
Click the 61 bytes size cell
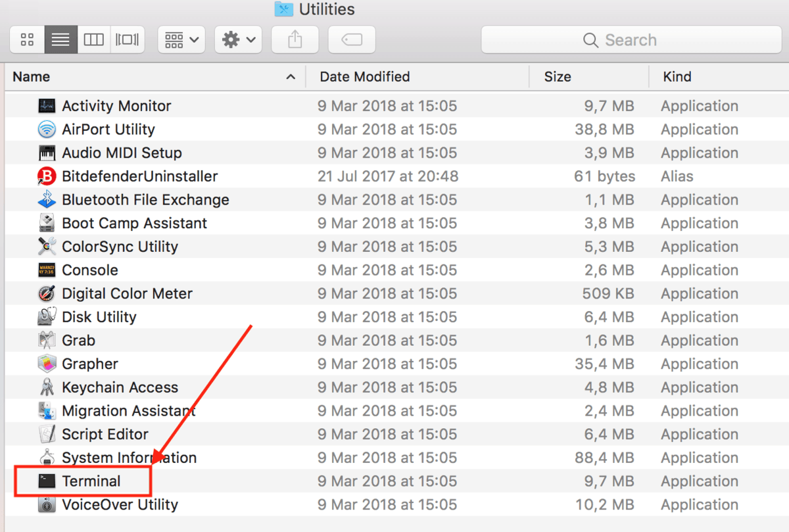pyautogui.click(x=605, y=176)
